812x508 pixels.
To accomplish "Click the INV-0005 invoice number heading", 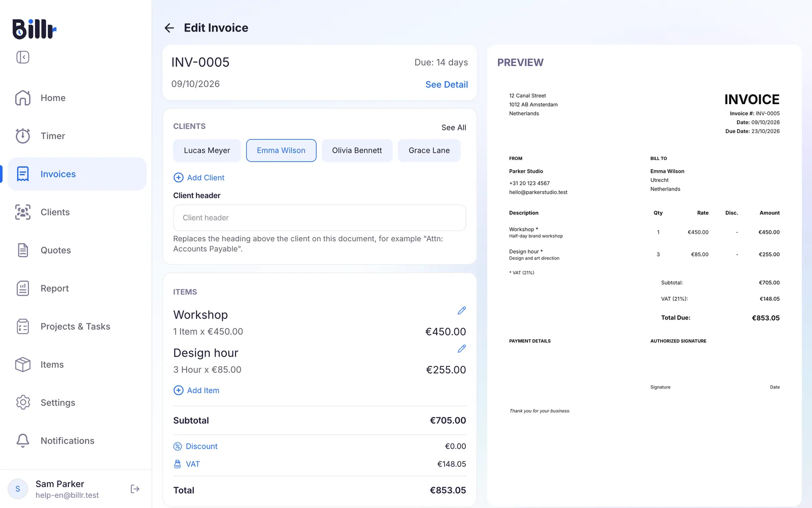I will (x=200, y=62).
